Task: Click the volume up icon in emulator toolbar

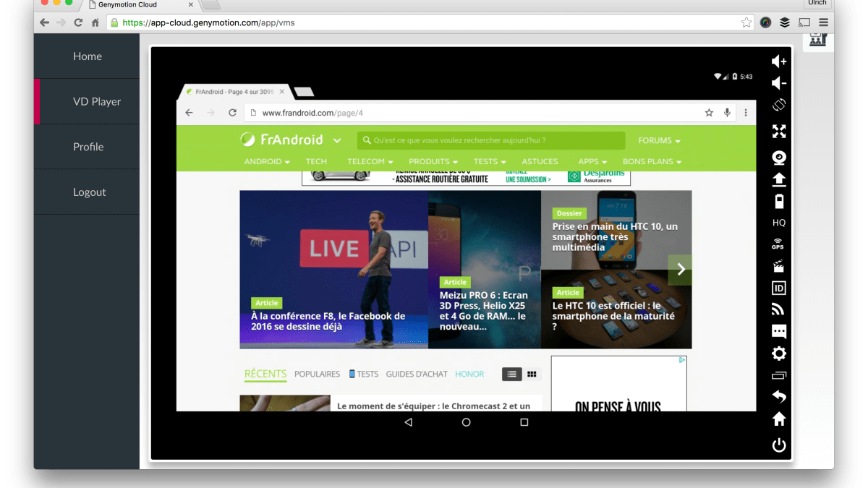Action: point(778,62)
